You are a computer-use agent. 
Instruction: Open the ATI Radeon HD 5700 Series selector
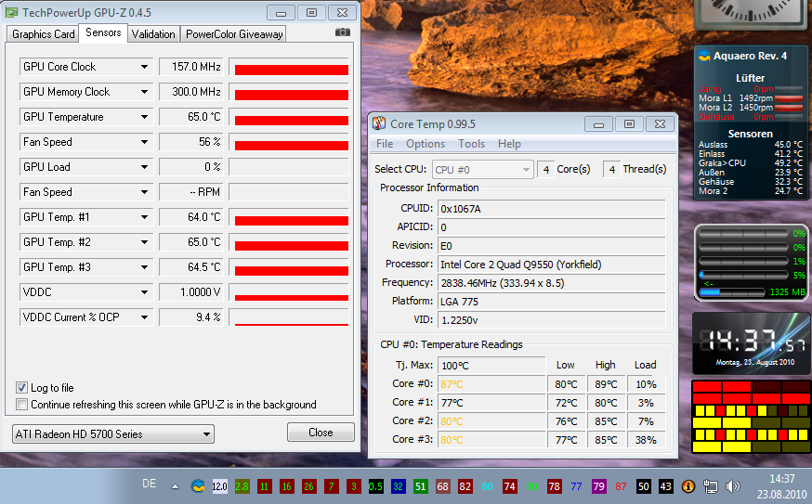[x=113, y=434]
